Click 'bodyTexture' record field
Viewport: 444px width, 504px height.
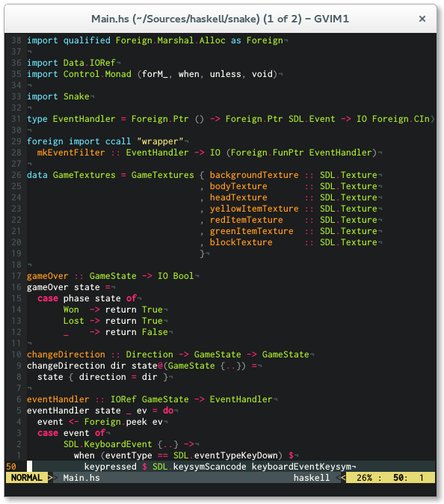(x=238, y=186)
